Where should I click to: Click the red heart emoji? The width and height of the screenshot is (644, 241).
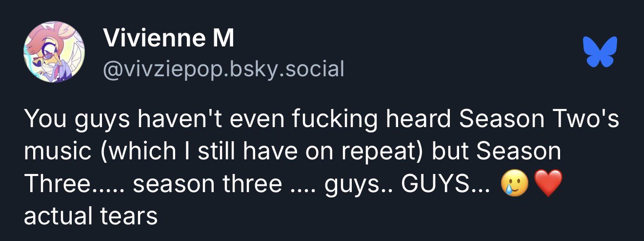(x=549, y=186)
